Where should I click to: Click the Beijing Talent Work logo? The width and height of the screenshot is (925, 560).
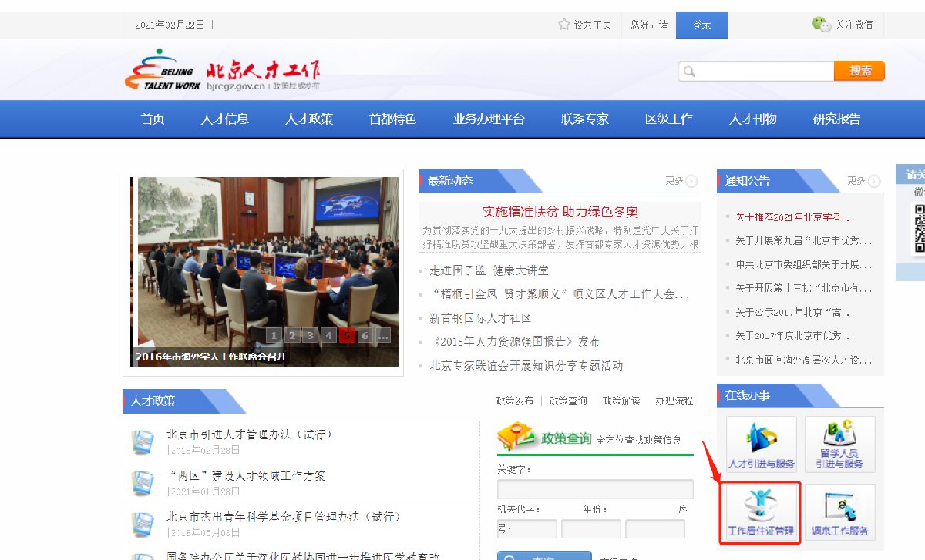click(x=223, y=71)
